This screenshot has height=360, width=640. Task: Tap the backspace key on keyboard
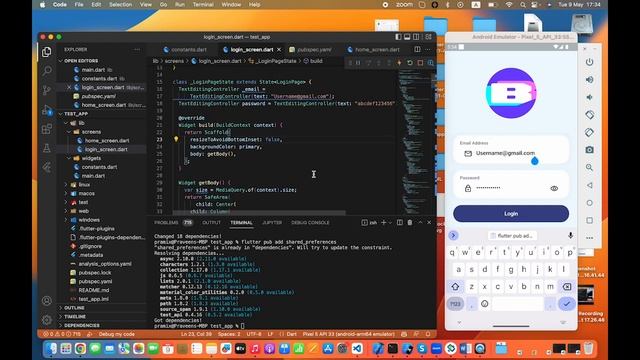(567, 287)
